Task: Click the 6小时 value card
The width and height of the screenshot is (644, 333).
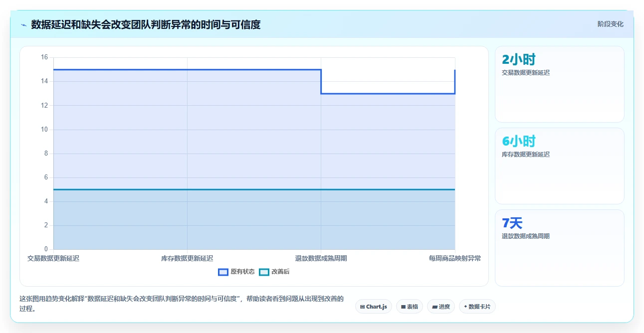Action: point(559,166)
